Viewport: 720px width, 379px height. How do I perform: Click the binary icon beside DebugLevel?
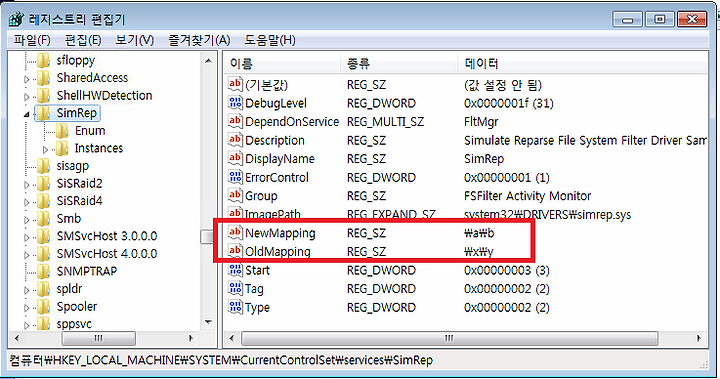click(x=235, y=102)
